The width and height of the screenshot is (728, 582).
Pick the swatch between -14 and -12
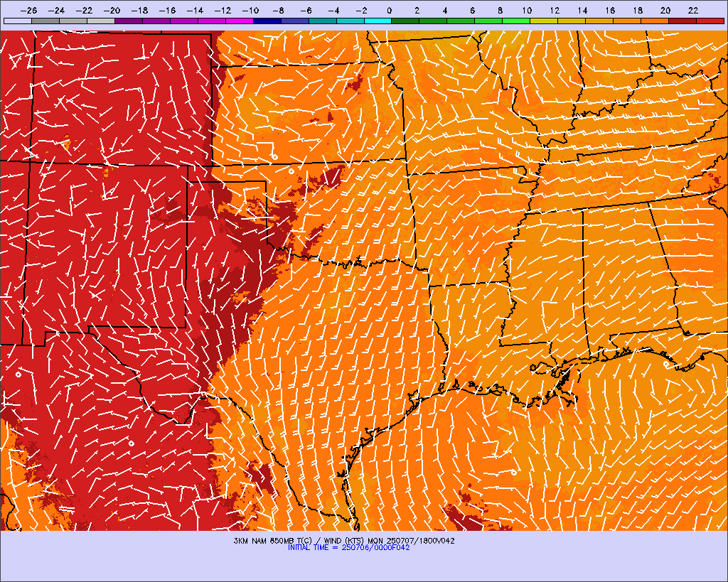pos(211,21)
